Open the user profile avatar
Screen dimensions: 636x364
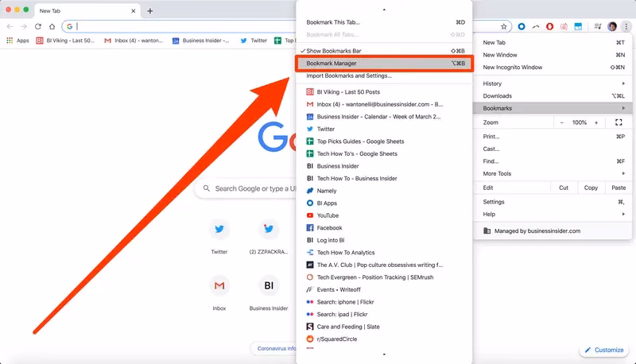click(x=612, y=26)
